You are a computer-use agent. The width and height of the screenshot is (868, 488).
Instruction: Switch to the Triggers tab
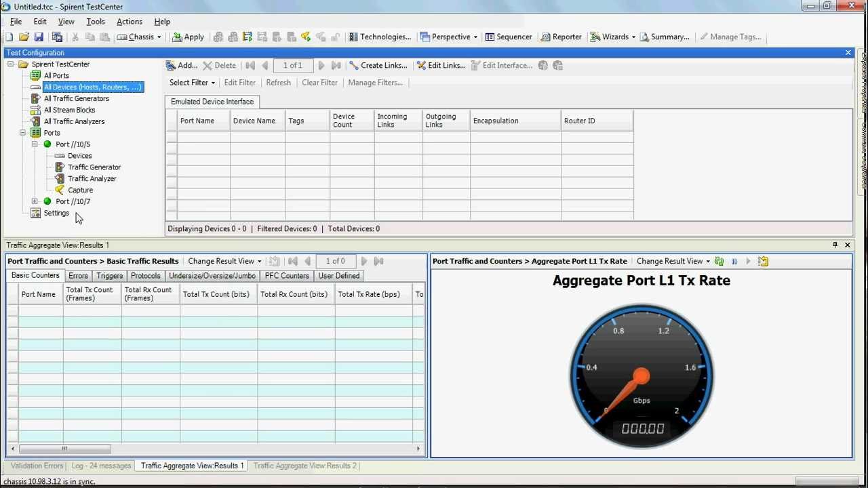click(109, 276)
